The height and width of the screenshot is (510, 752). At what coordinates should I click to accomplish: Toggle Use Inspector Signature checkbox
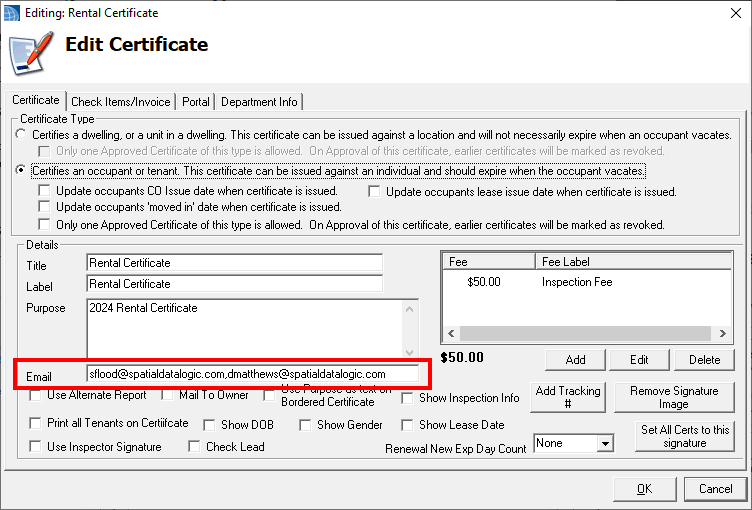point(35,447)
